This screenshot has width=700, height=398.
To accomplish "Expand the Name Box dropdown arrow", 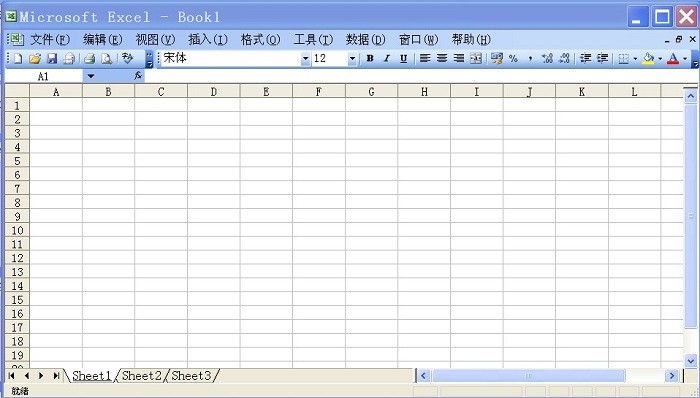I will click(91, 76).
